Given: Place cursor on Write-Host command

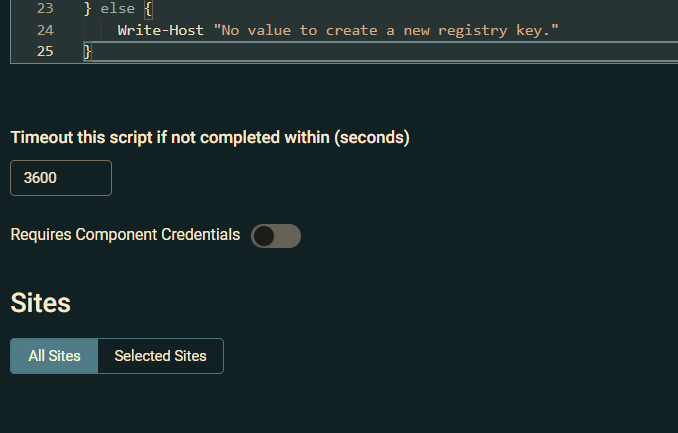Looking at the screenshot, I should pos(160,30).
